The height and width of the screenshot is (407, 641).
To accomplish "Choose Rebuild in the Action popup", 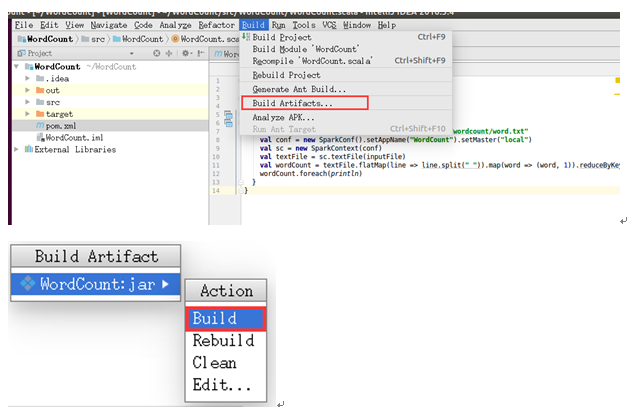I will pyautogui.click(x=226, y=340).
